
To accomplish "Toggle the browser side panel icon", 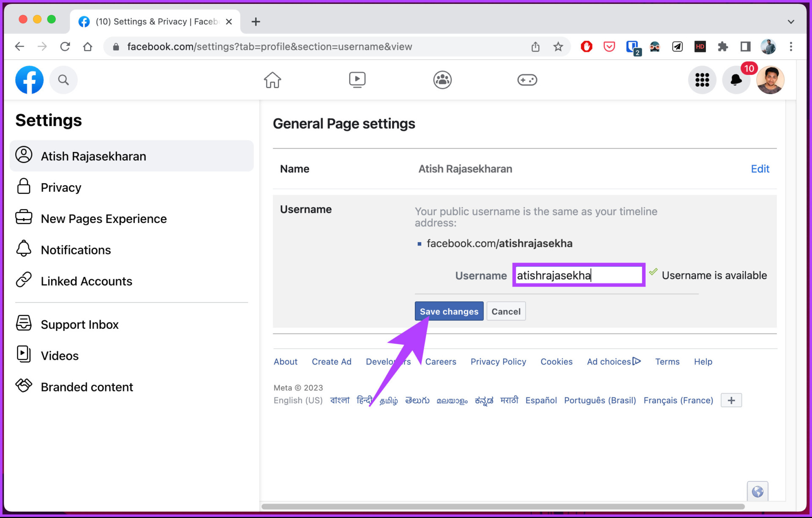I will tap(746, 47).
